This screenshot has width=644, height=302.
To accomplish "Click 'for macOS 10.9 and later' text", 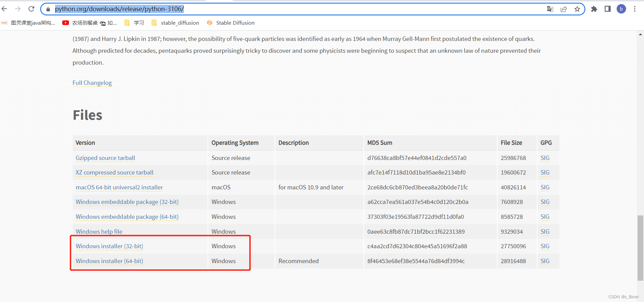I will 311,187.
